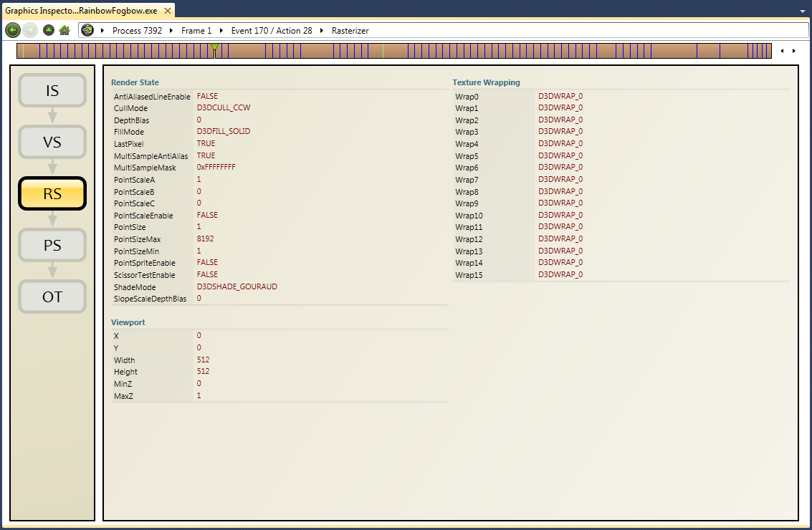The width and height of the screenshot is (812, 530).
Task: Select the MultiSampleAntiAlias label
Action: tap(151, 156)
